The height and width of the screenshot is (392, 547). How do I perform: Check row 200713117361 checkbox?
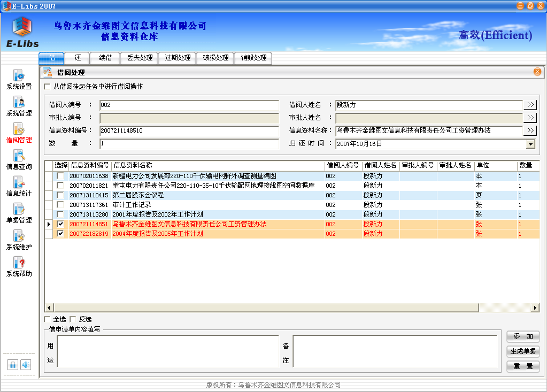(60, 205)
